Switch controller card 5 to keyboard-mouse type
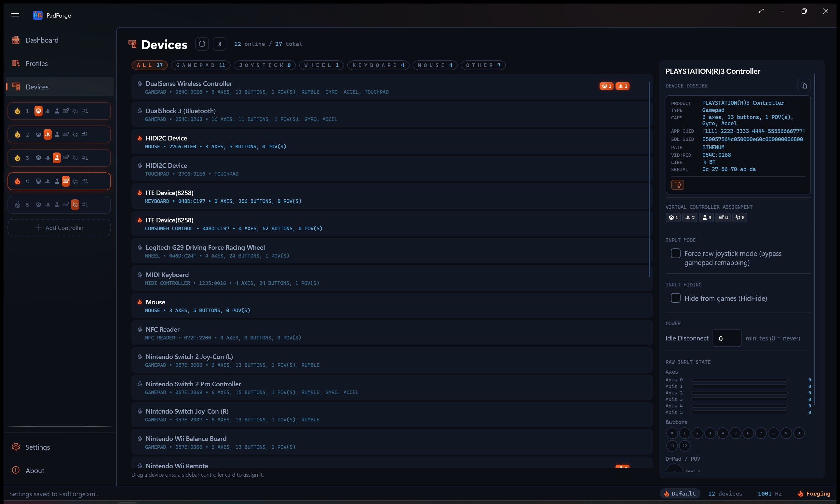The width and height of the screenshot is (840, 504). pyautogui.click(x=66, y=205)
